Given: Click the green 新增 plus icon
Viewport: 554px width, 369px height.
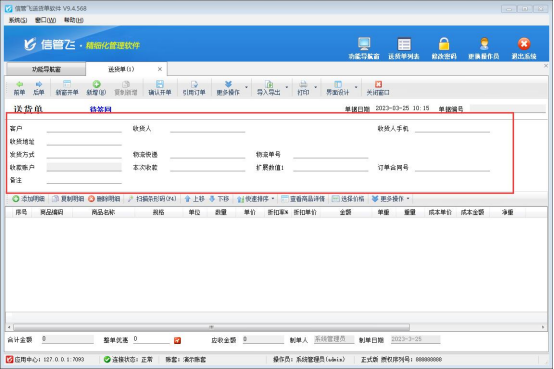Looking at the screenshot, I should [96, 84].
